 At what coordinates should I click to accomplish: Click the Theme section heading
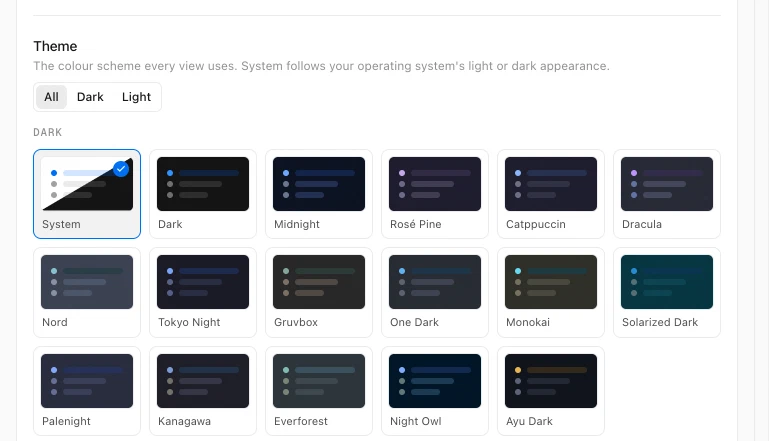tap(55, 46)
